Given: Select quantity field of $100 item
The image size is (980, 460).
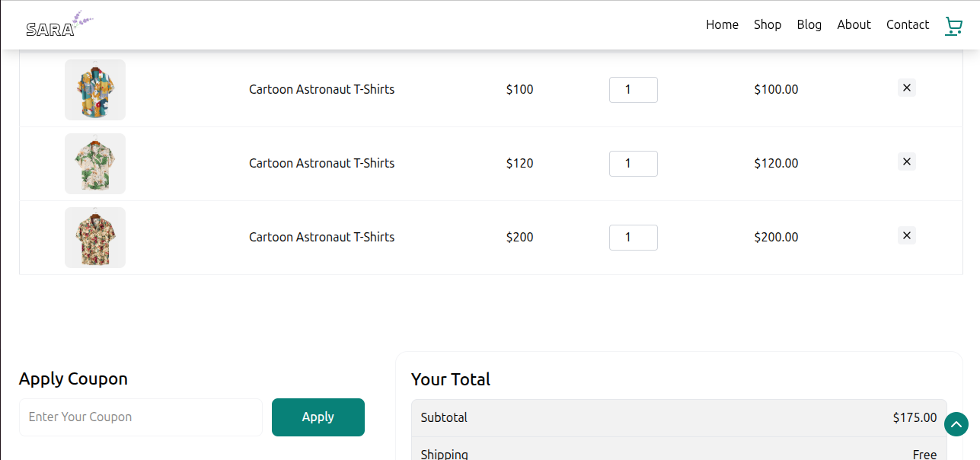Looking at the screenshot, I should pyautogui.click(x=634, y=90).
